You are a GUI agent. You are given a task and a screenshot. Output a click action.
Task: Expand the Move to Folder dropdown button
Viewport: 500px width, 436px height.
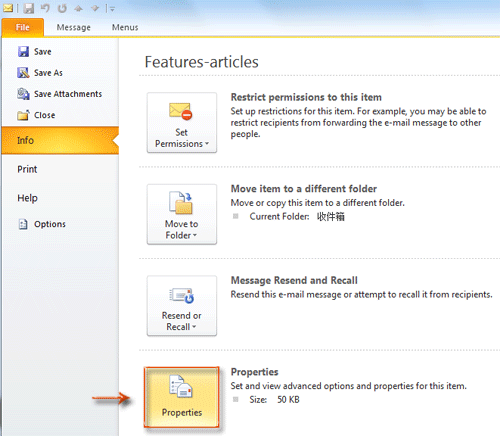[x=182, y=214]
